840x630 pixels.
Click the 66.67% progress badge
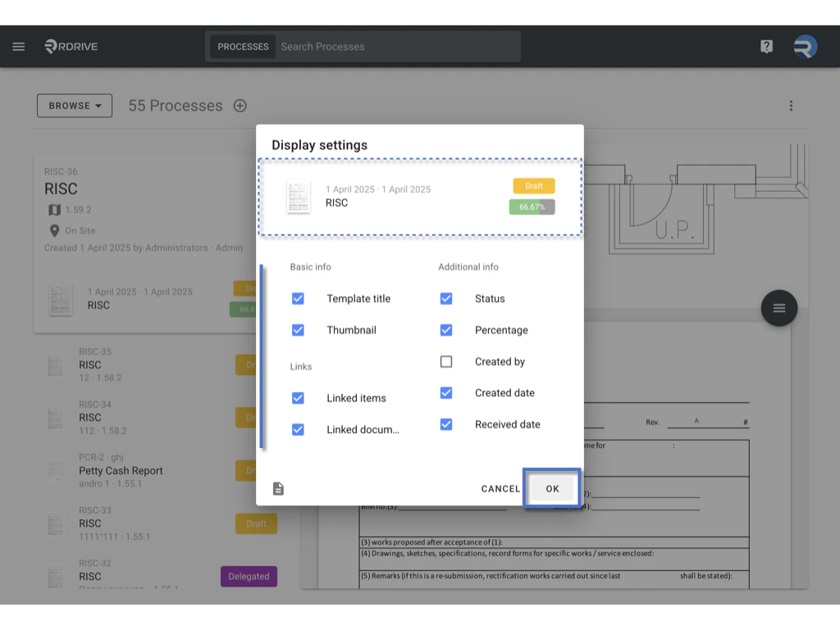[x=532, y=207]
